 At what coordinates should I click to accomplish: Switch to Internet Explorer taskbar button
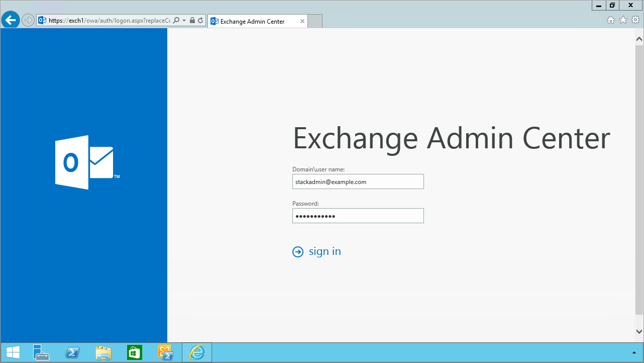[x=197, y=352]
